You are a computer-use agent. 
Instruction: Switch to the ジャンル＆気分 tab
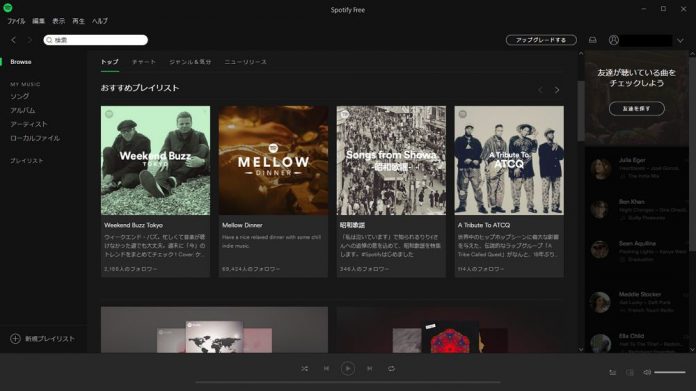(190, 62)
